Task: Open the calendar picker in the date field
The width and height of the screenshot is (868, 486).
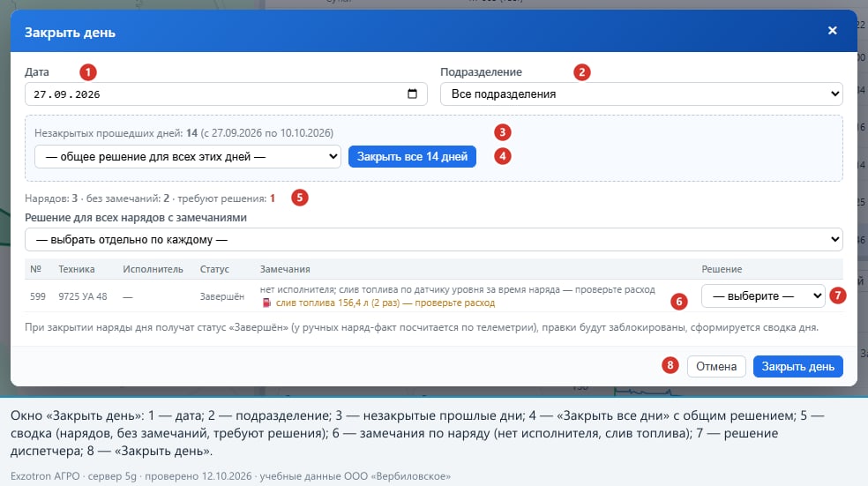Action: (x=412, y=93)
